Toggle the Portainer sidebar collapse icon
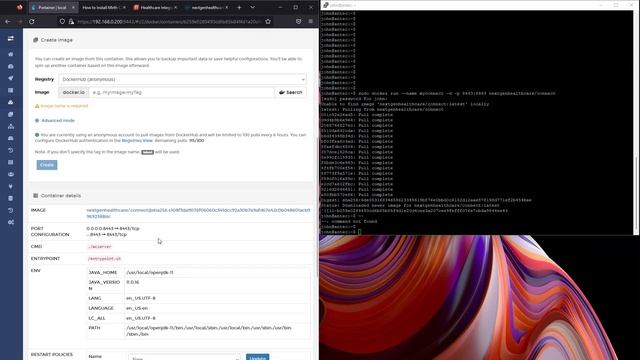 coord(11,38)
